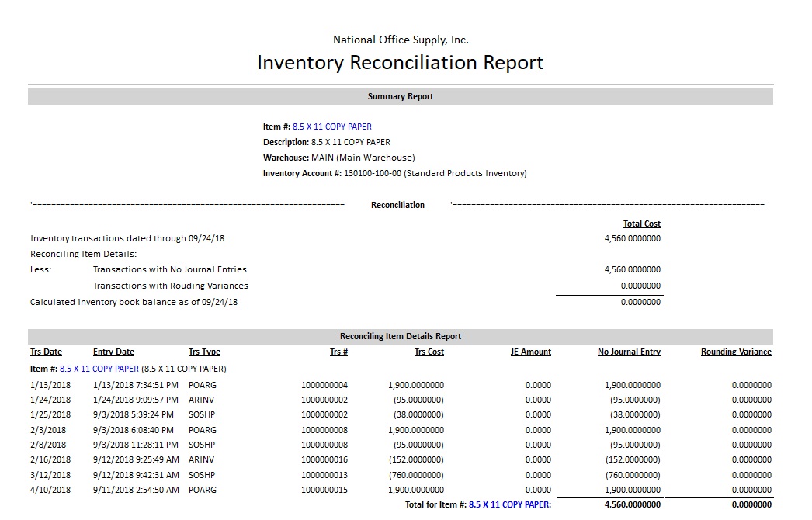
Task: Select the Trs Type column header
Action: tap(204, 352)
